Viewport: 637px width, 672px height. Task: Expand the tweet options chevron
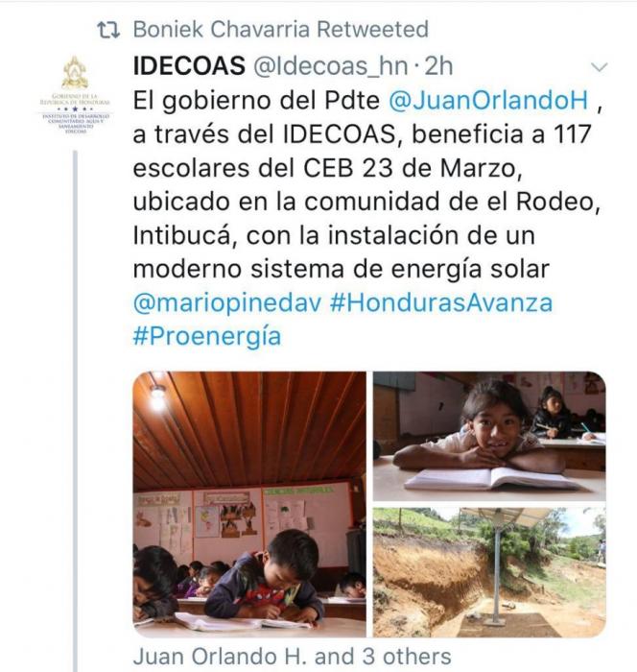point(599,67)
